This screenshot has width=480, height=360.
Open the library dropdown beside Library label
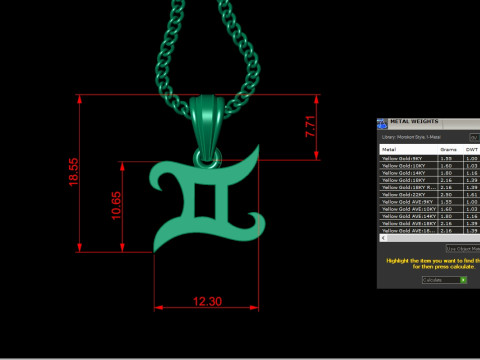coord(474,137)
